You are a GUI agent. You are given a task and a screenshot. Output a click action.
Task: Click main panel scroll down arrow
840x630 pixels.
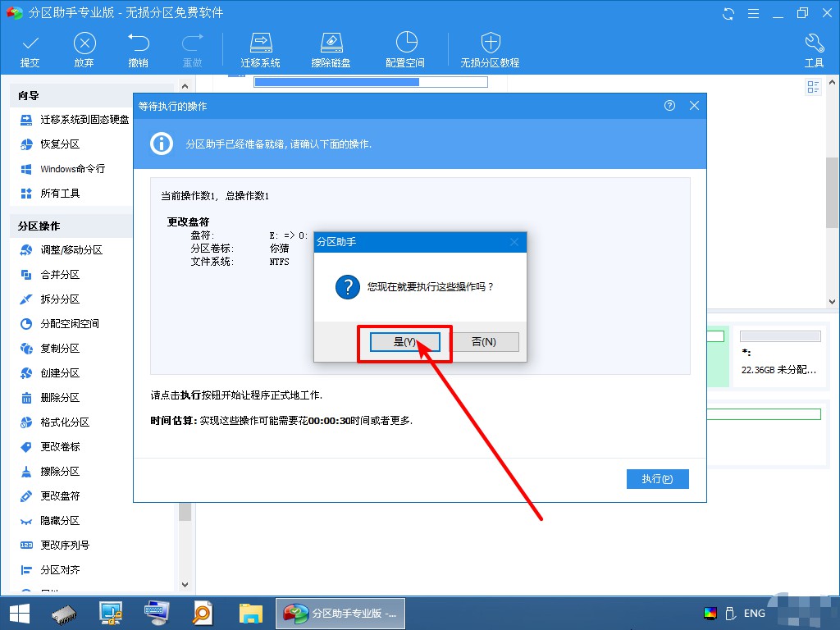[x=832, y=302]
